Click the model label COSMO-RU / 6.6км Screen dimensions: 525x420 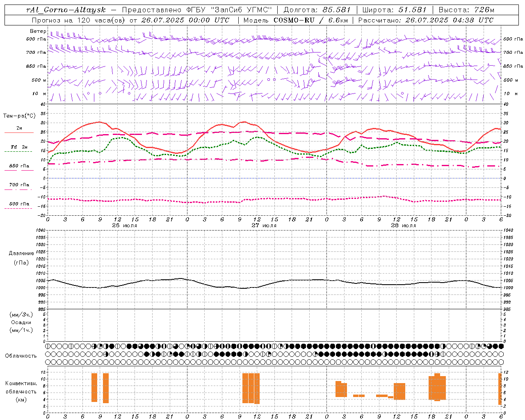310,20
